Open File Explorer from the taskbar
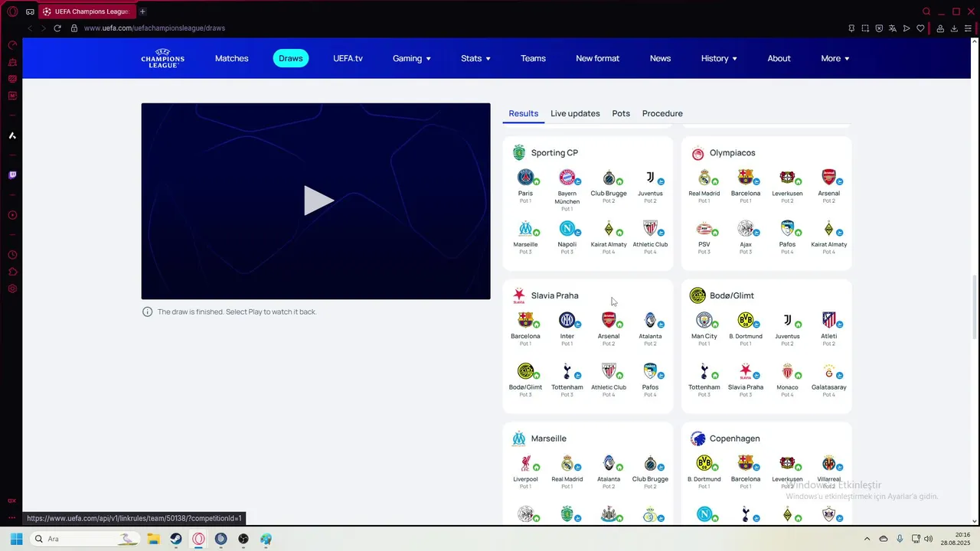This screenshot has width=980, height=551. tap(153, 539)
